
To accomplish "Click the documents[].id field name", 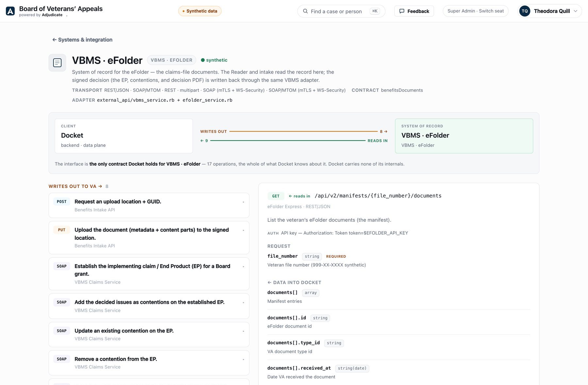I will (286, 318).
